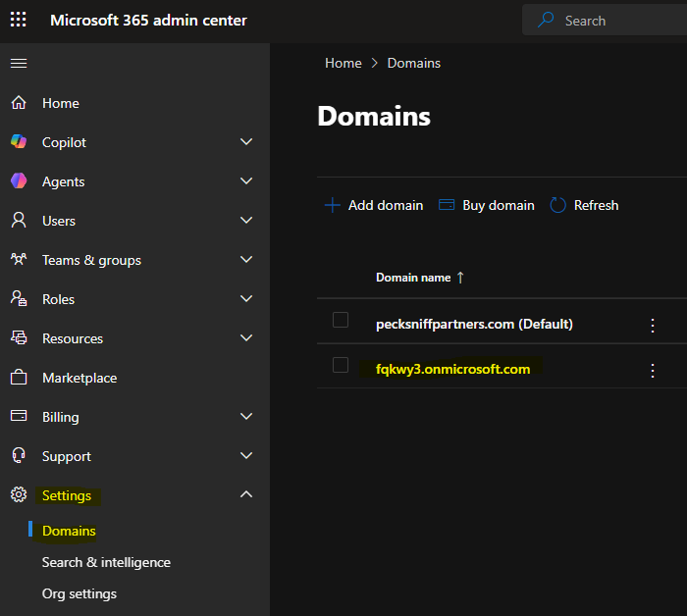687x616 pixels.
Task: Expand the Teams & groups chevron
Action: [x=246, y=259]
